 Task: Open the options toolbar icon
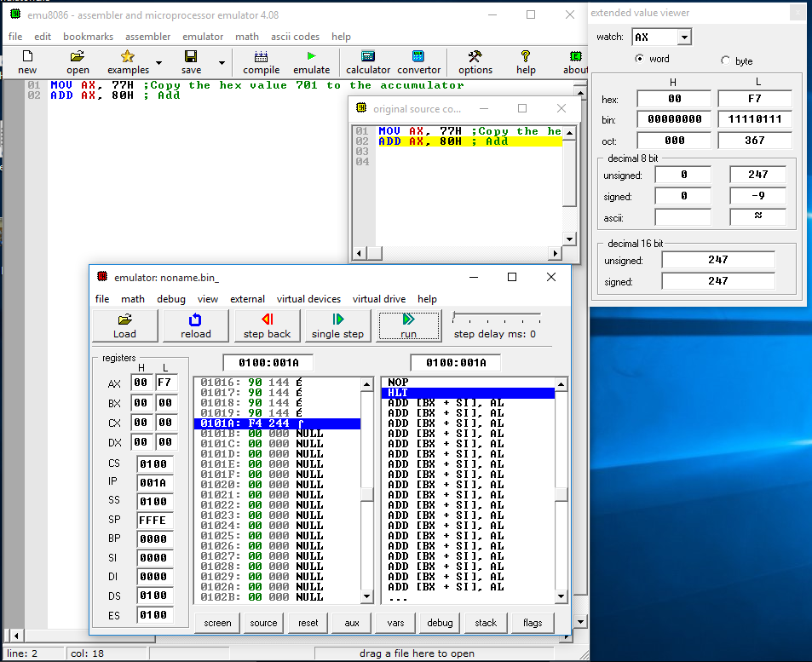[x=475, y=62]
